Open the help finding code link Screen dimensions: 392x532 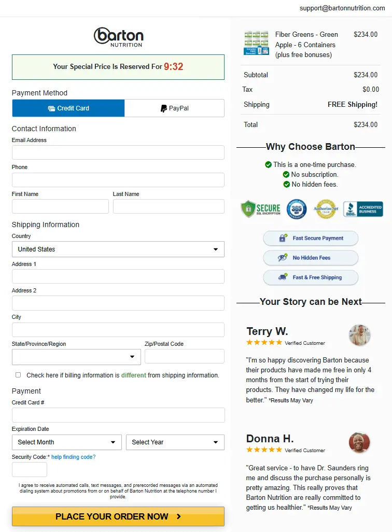[73, 457]
